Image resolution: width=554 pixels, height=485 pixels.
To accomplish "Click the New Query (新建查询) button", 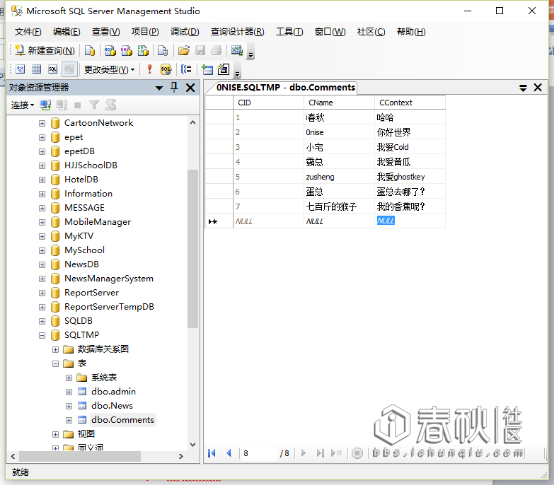I will point(45,51).
